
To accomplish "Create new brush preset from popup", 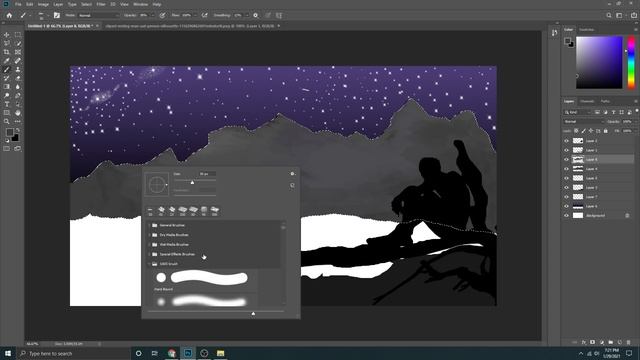I will tap(292, 185).
